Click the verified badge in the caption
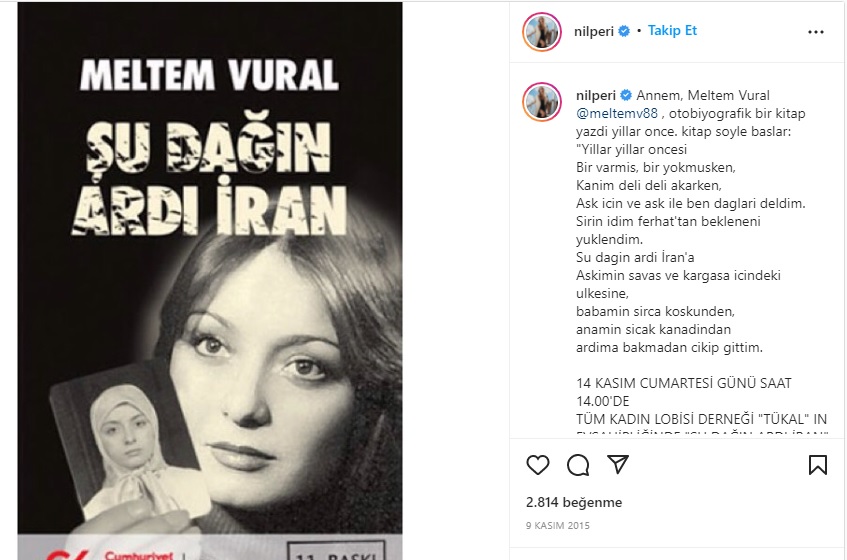847x560 pixels. [x=626, y=96]
